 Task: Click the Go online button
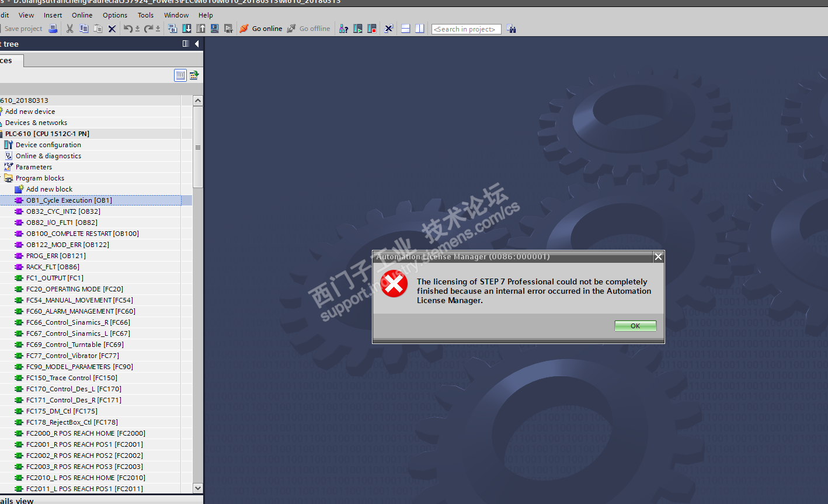(x=261, y=29)
